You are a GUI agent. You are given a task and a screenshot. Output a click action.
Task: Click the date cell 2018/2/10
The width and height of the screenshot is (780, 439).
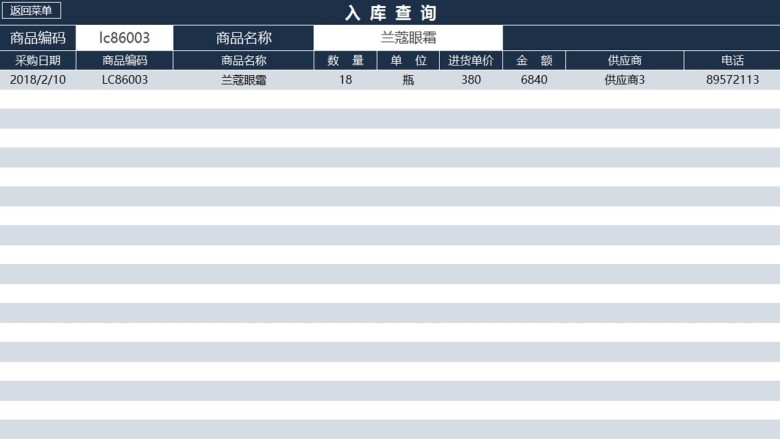[x=38, y=80]
